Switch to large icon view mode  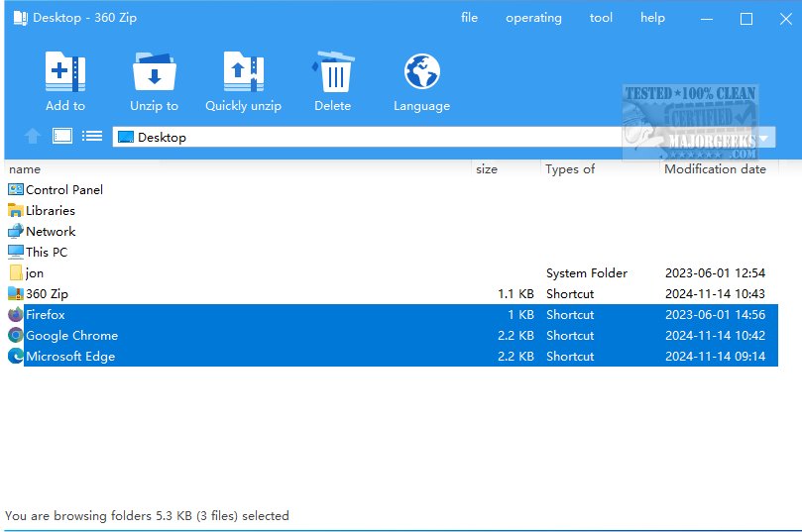(62, 136)
